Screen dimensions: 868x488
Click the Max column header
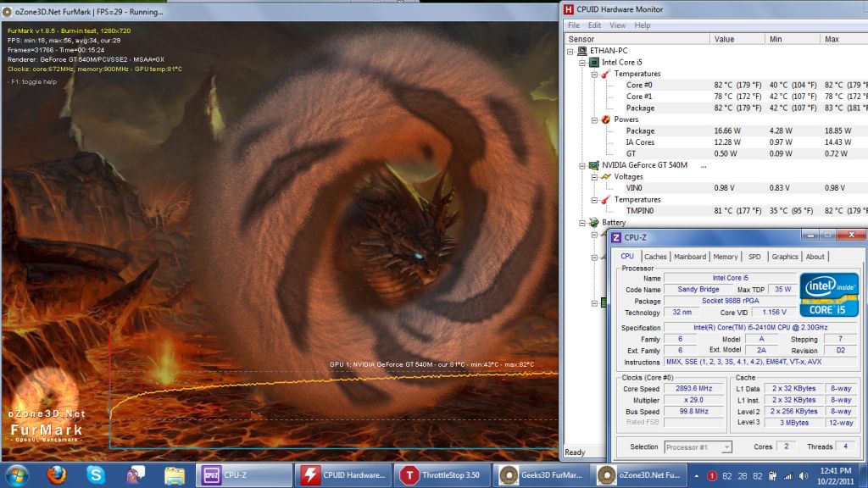click(844, 39)
